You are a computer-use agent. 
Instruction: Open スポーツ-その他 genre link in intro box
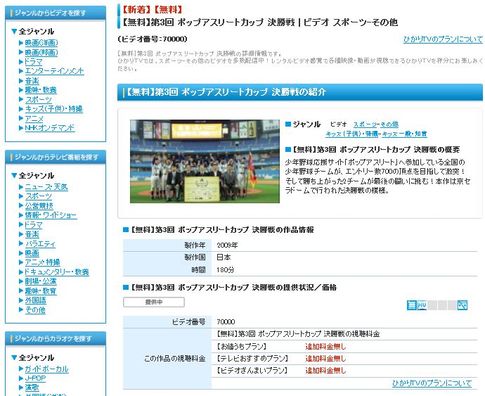click(x=376, y=124)
